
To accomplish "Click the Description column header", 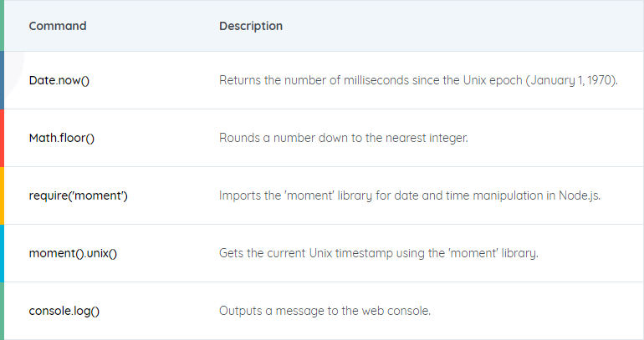I will click(x=251, y=26).
